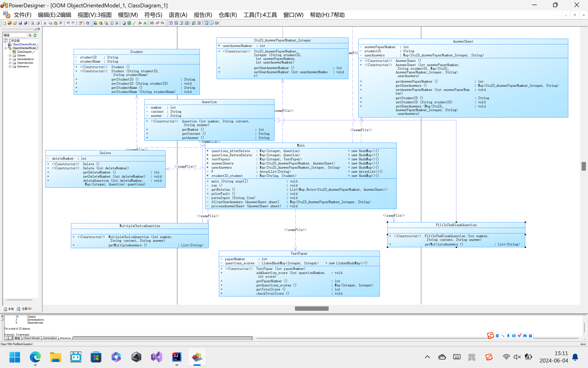This screenshot has width=588, height=368.
Task: Close the output panel with its X
Action: click(x=2, y=316)
